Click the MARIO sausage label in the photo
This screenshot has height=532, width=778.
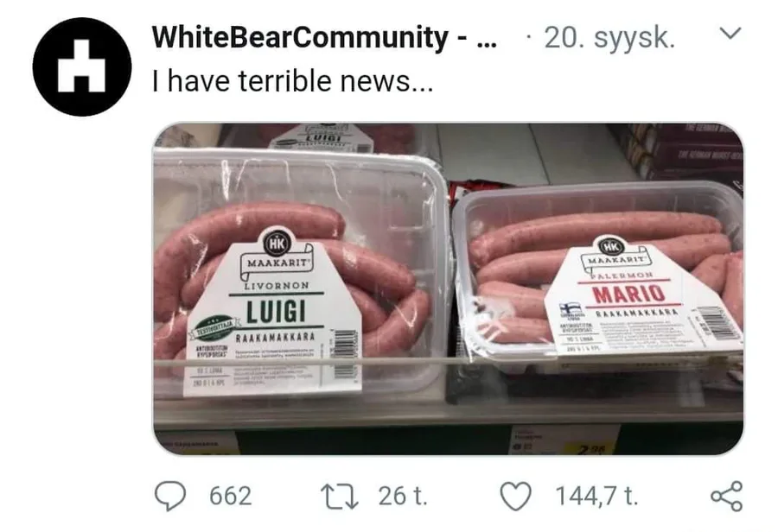(x=628, y=293)
